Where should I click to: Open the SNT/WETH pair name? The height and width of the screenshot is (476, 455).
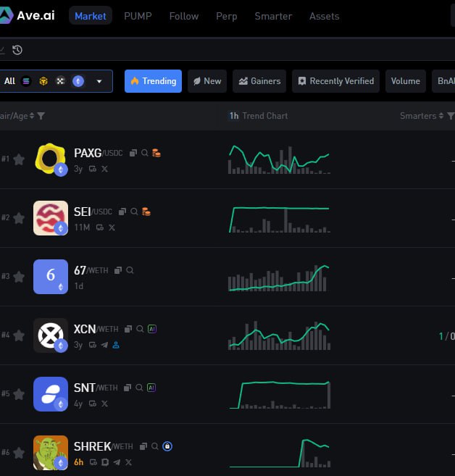click(x=96, y=388)
